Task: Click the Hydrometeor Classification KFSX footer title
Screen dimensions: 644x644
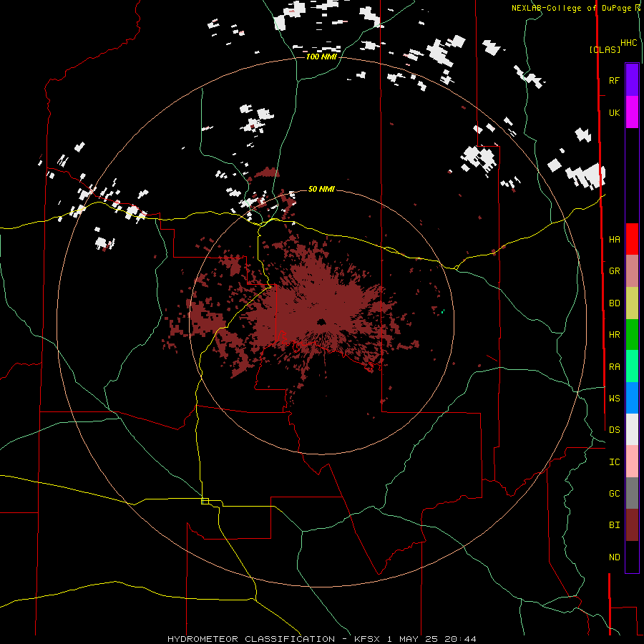Action: tap(321, 639)
